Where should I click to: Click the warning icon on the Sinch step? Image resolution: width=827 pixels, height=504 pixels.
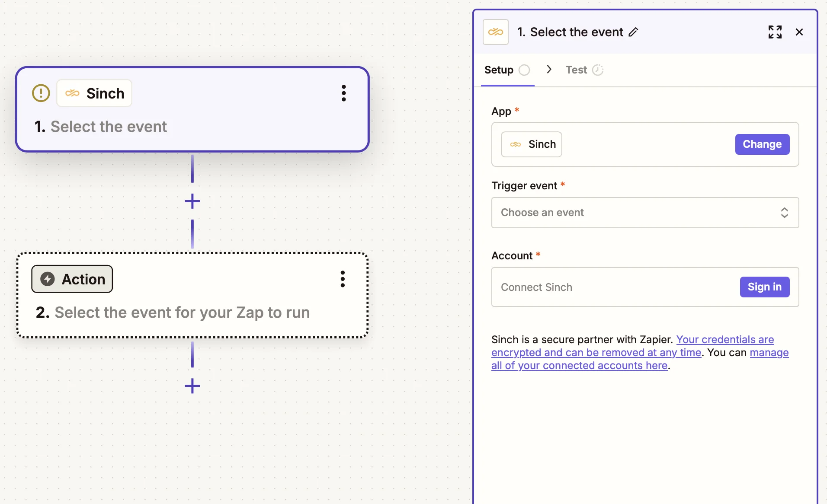(x=41, y=93)
